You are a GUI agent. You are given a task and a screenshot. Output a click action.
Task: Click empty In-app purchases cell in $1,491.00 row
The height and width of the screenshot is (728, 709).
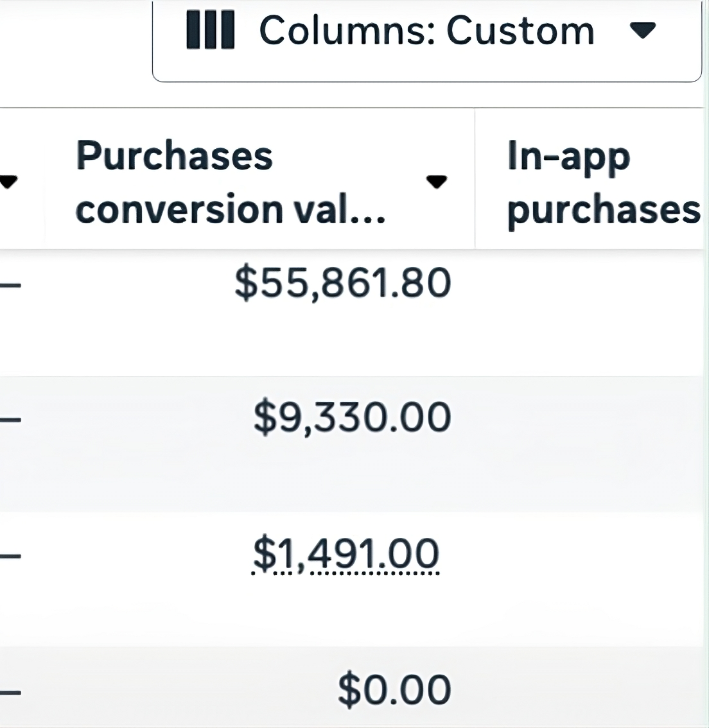(591, 578)
